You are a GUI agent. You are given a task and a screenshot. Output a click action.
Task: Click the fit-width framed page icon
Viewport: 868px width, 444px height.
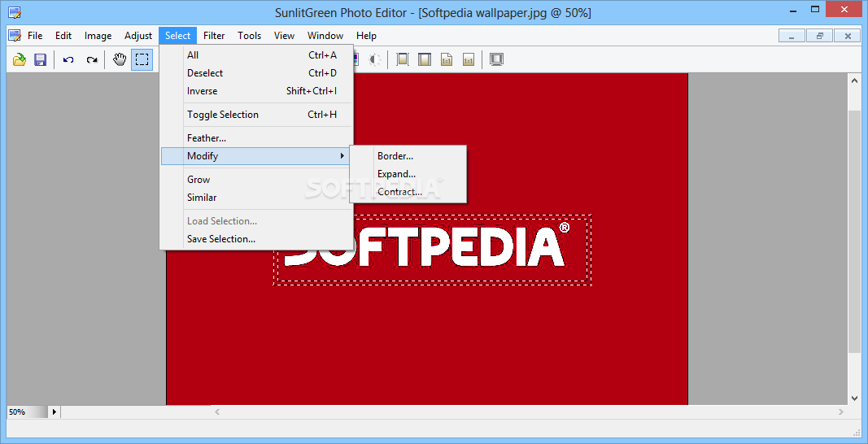pyautogui.click(x=425, y=60)
